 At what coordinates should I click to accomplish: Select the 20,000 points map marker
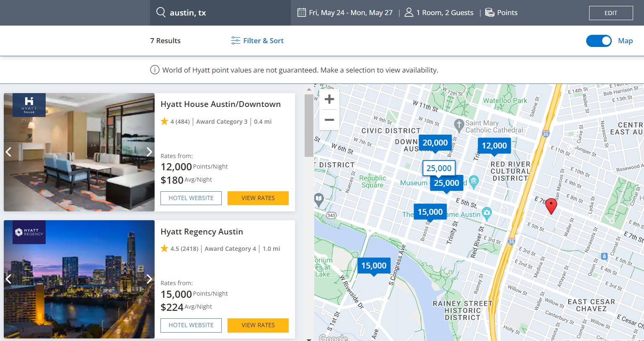point(435,143)
